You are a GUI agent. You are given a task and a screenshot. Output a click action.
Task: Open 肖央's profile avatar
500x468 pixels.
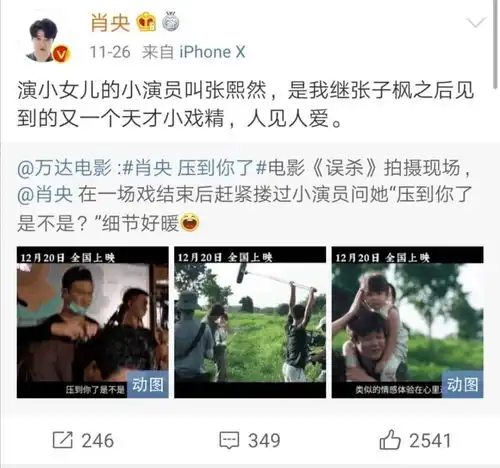point(44,40)
